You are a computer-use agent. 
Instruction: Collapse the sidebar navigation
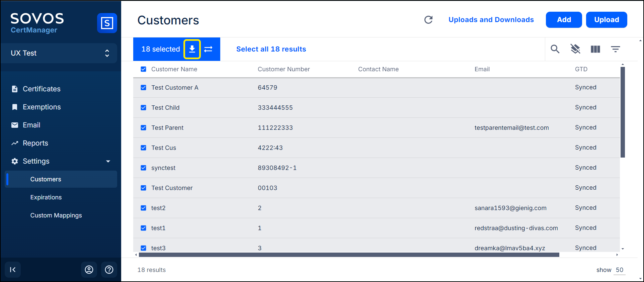(x=13, y=270)
